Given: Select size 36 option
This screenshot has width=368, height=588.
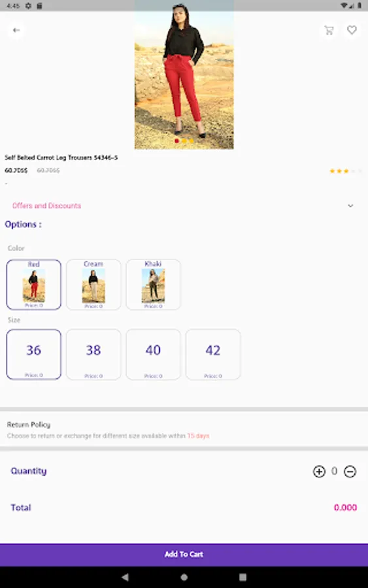Looking at the screenshot, I should coord(34,354).
